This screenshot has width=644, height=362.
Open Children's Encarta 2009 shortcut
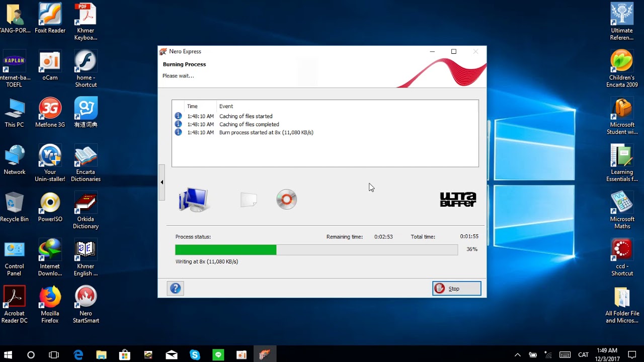[x=622, y=69]
